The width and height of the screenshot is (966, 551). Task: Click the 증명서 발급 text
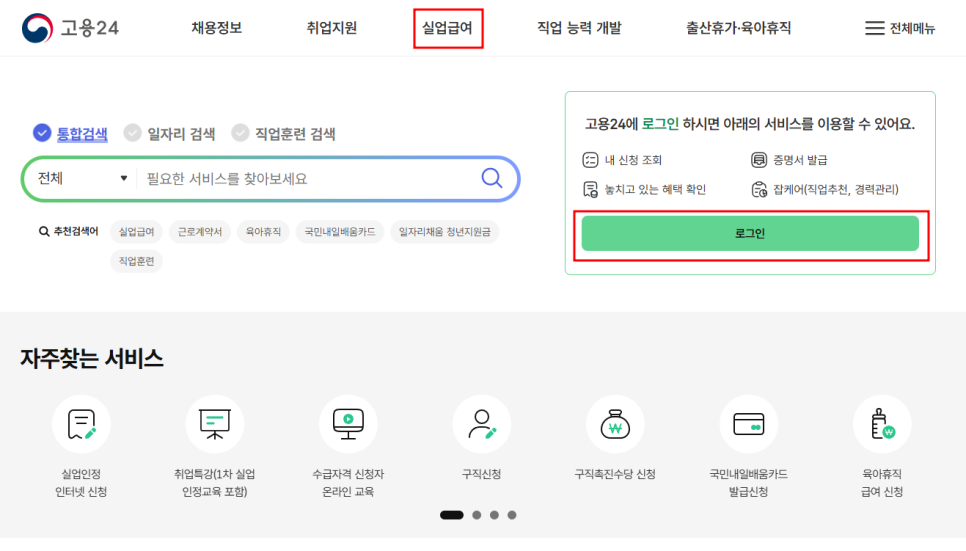(x=800, y=160)
